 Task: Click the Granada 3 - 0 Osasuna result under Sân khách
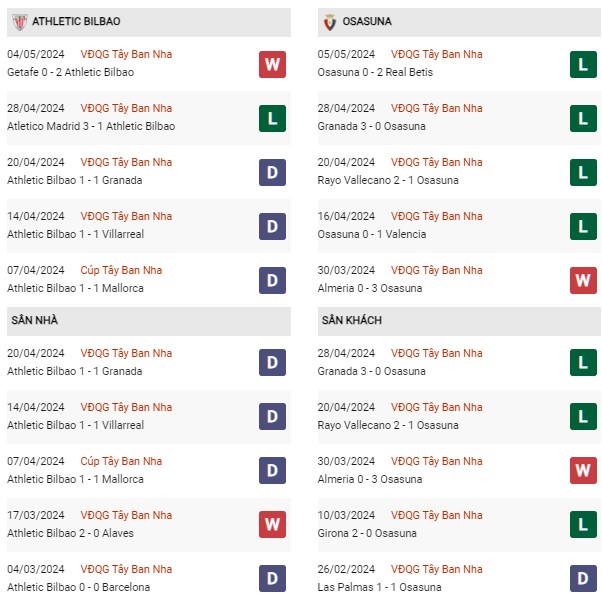point(371,371)
